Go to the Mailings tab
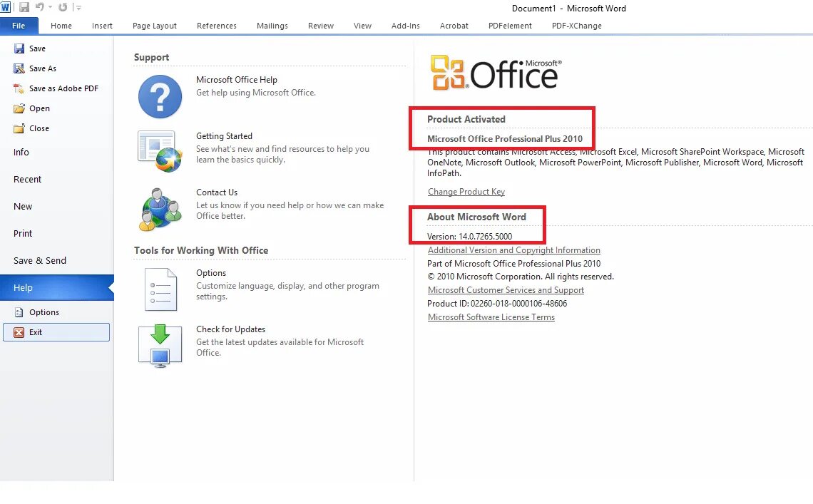The image size is (813, 504). pos(272,26)
